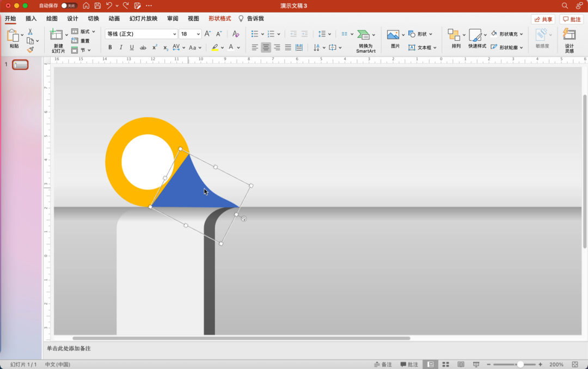Apply superscript formatting
Screen dimensions: 588x369
(x=155, y=47)
